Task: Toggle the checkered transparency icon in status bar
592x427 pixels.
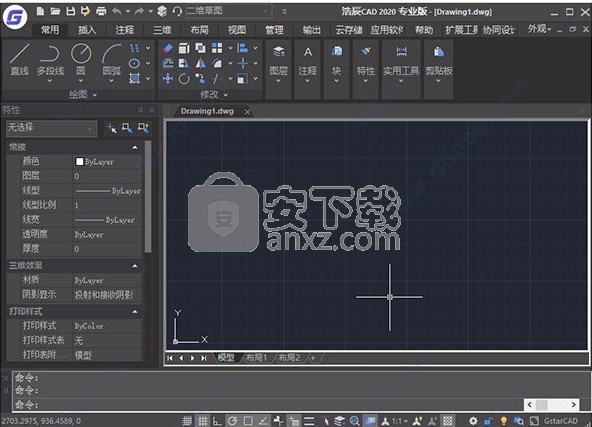Action: coord(448,421)
